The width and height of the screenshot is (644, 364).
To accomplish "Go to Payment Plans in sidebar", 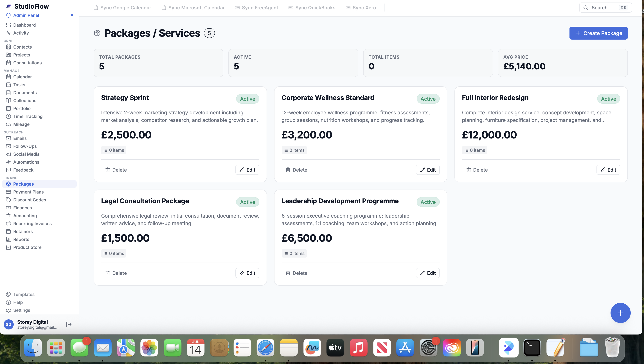I will point(28,192).
